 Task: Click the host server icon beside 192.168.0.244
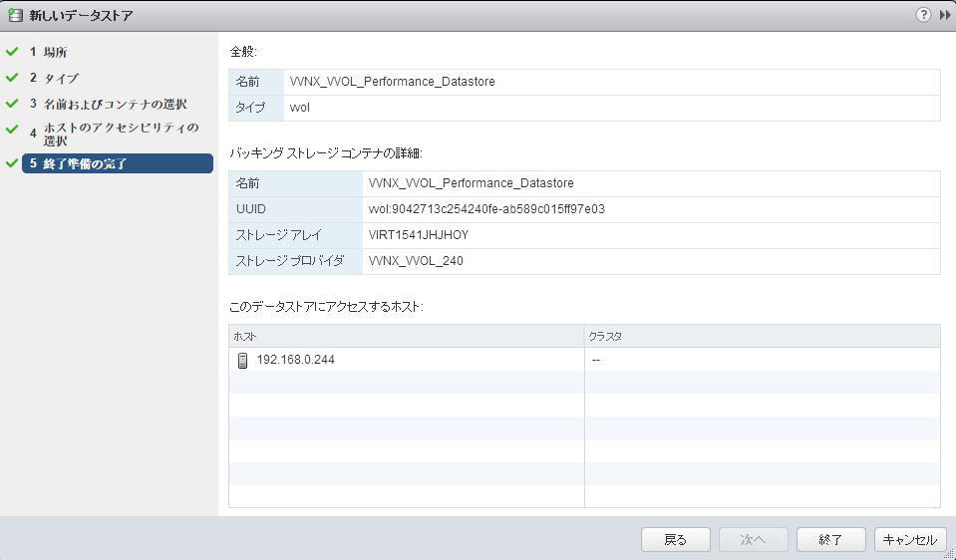coord(242,360)
